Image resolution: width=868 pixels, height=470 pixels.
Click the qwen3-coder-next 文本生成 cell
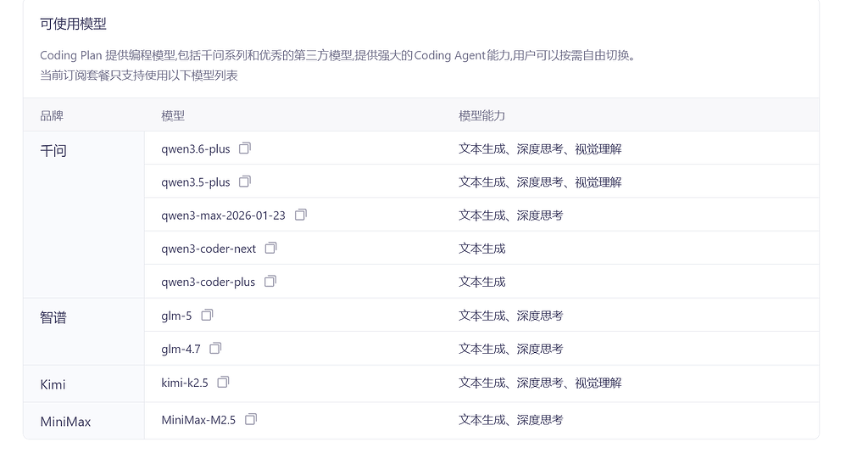(481, 249)
